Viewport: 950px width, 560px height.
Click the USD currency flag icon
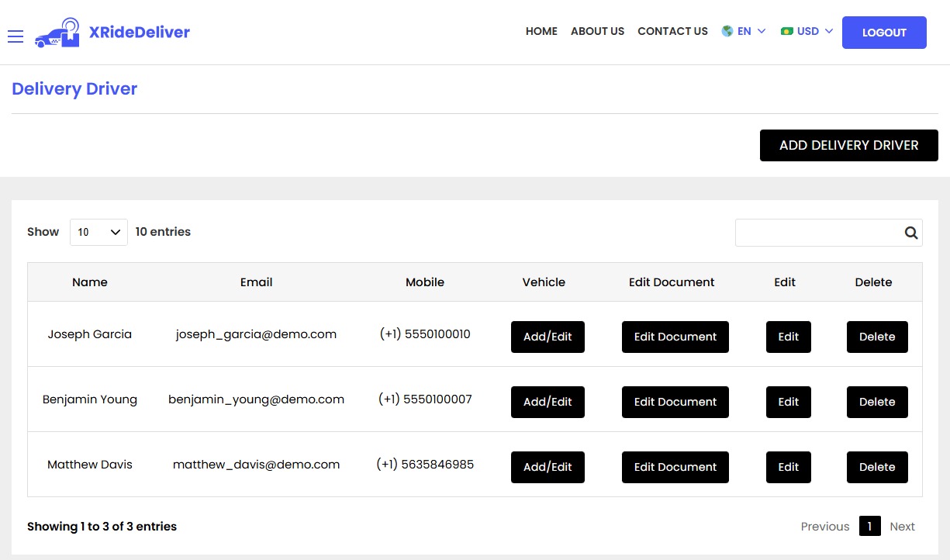click(787, 32)
